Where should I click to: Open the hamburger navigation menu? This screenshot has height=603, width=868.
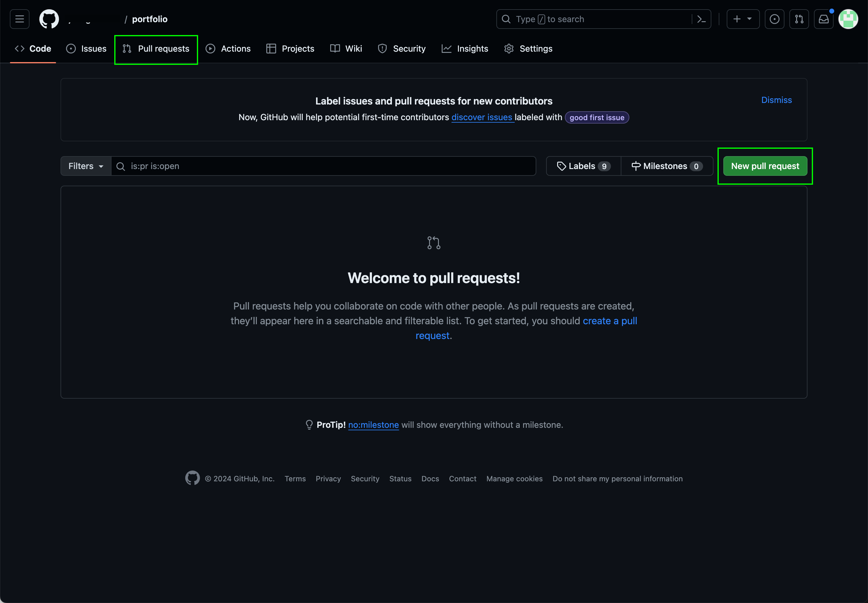[20, 19]
